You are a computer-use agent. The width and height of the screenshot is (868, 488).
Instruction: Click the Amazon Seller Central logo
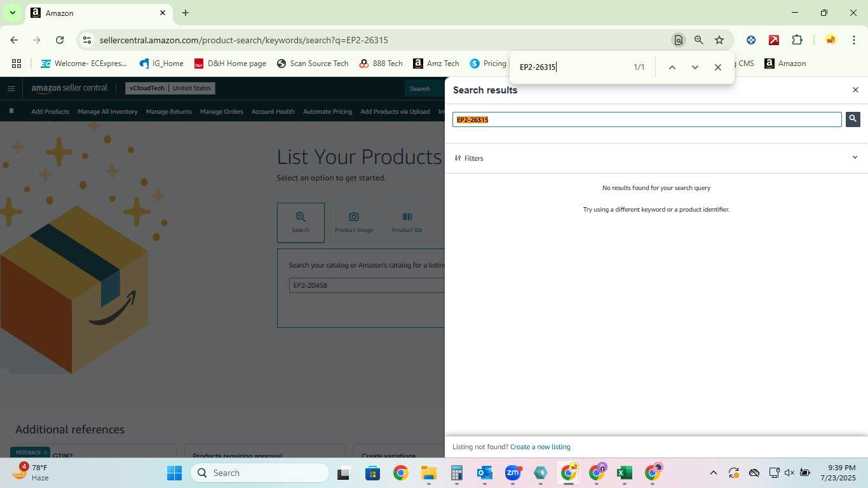(x=69, y=88)
